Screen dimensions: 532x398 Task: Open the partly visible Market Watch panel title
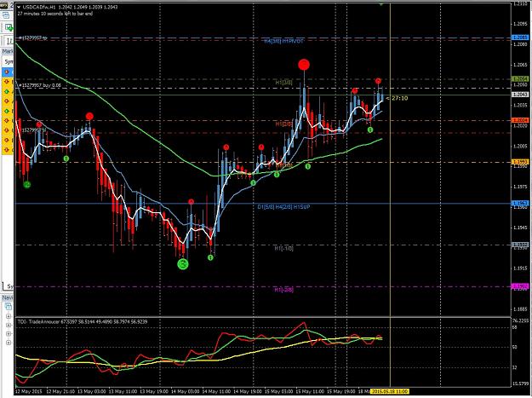tap(8, 51)
